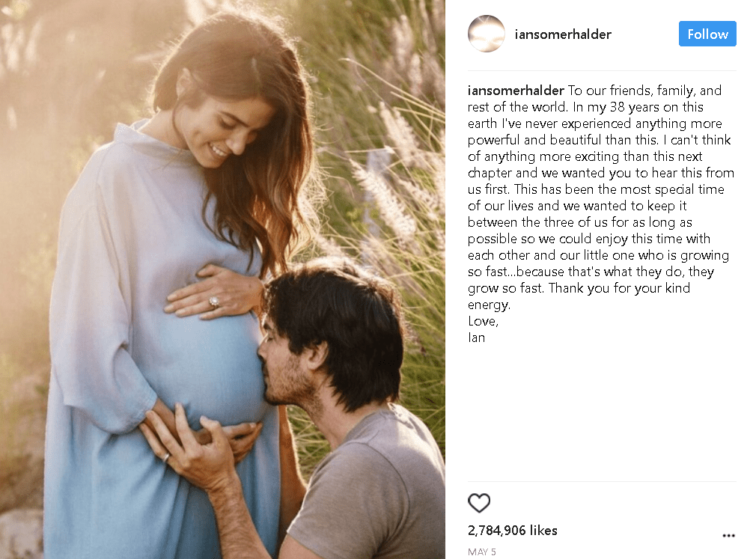Select the sign-off 'Ian' in caption
Screen dimensions: 756x559
tap(476, 337)
